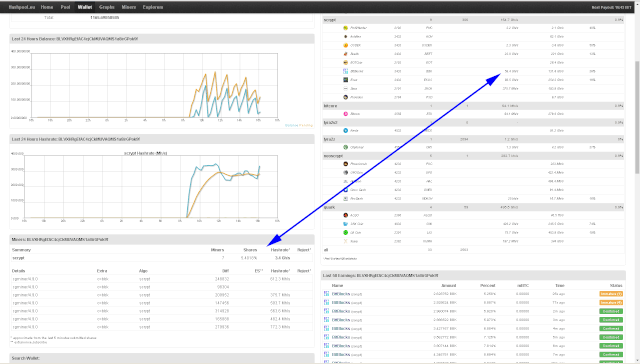
Task: Click the orange circular coin icon under scrypt
Action: tap(345, 45)
